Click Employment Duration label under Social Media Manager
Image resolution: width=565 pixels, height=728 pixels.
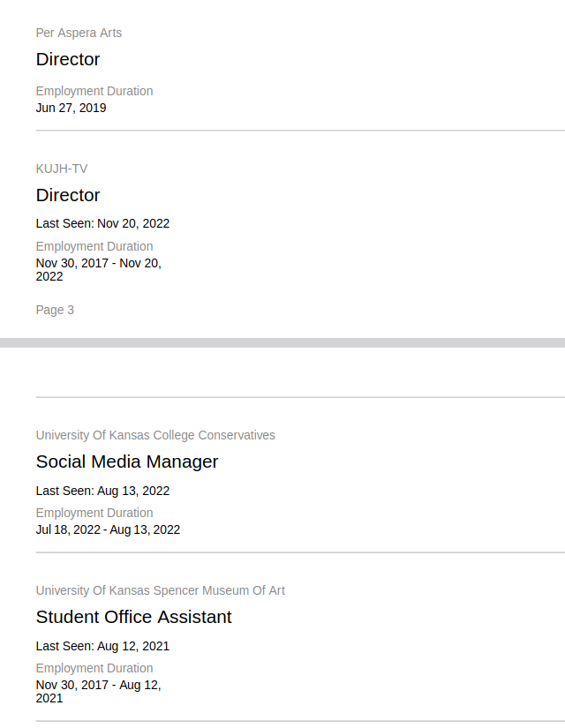pyautogui.click(x=94, y=513)
